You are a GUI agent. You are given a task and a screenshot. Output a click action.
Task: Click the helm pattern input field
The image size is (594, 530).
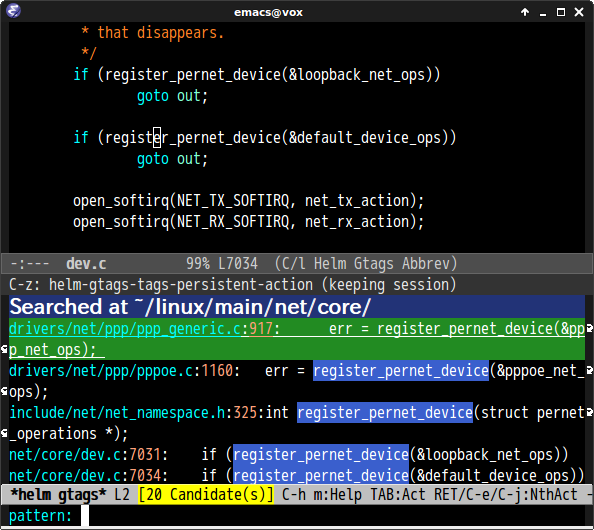[x=333, y=516]
